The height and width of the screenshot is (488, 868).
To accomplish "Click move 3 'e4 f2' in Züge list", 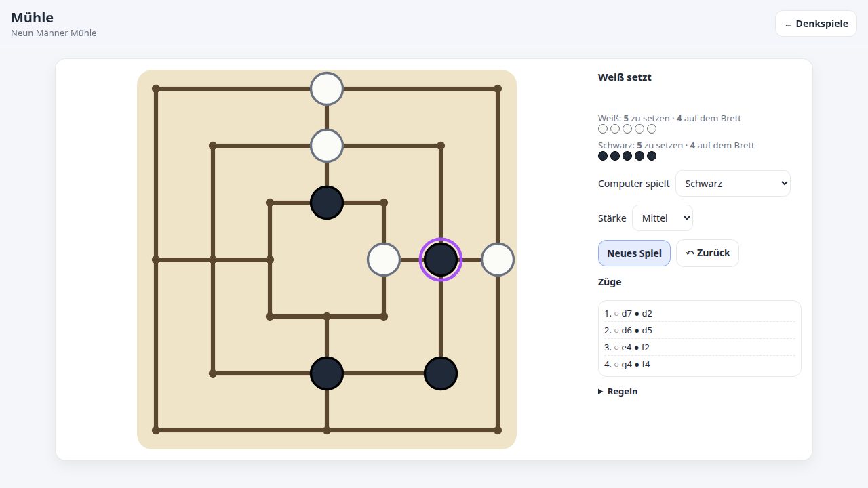I will [x=700, y=348].
